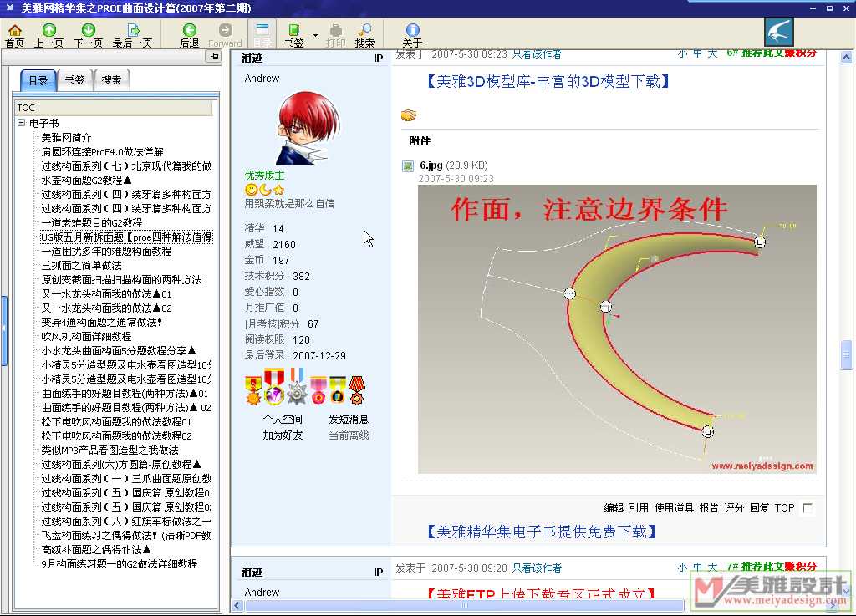The width and height of the screenshot is (856, 616).
Task: Open 美雅精华集电子书提供免费下载 link
Action: [x=541, y=532]
